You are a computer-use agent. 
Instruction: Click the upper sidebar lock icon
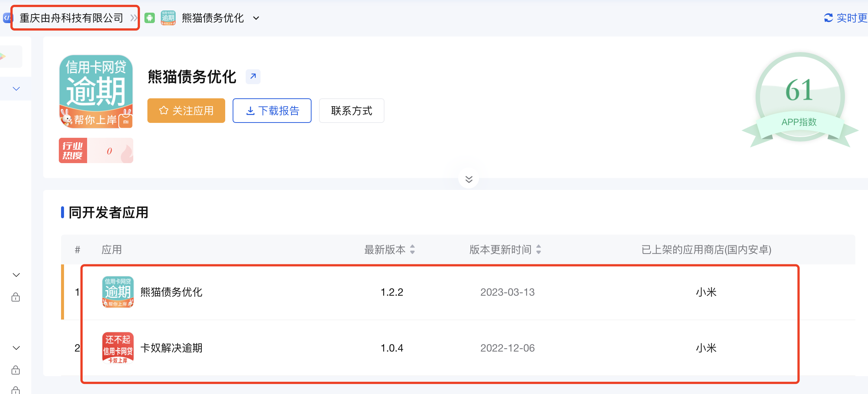tap(16, 297)
